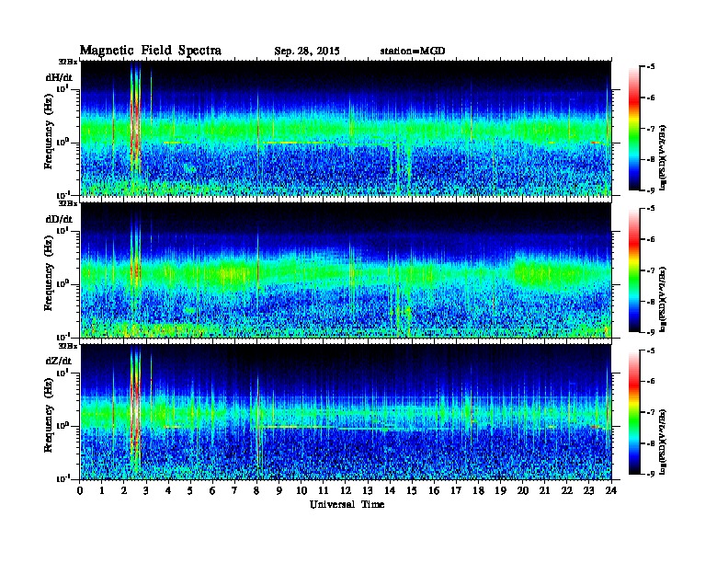Click the log PSD label beside the dZ/dt color bar
Viewport: 728px width, 563px height.
664,442
